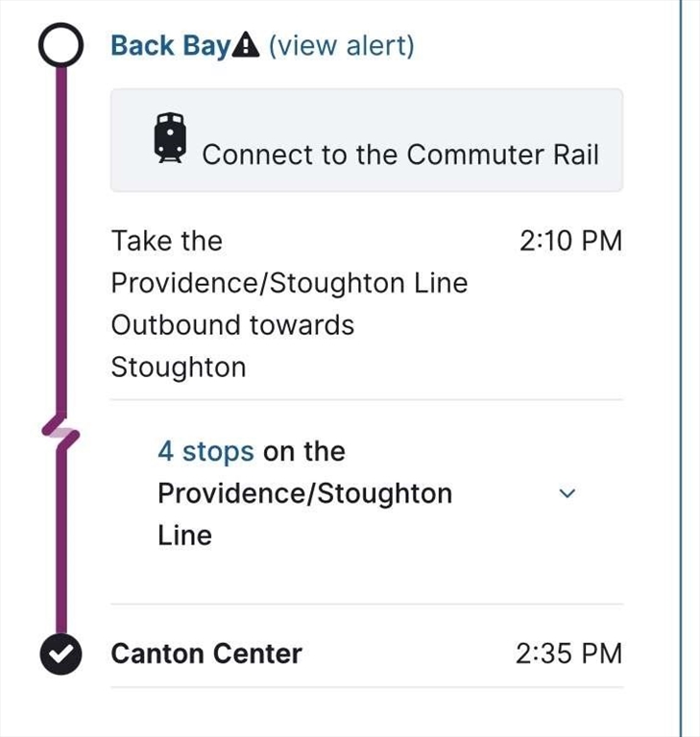Open the view alert link

pyautogui.click(x=341, y=46)
